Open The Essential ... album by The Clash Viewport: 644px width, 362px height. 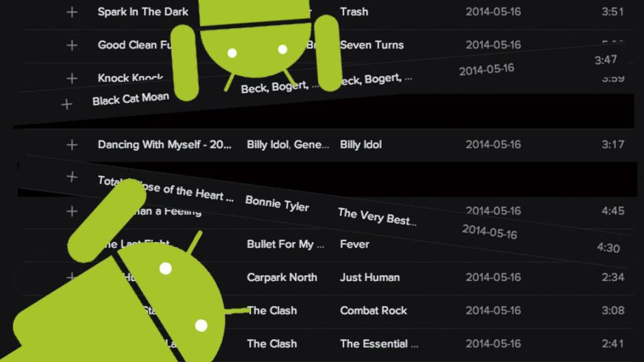tap(379, 344)
